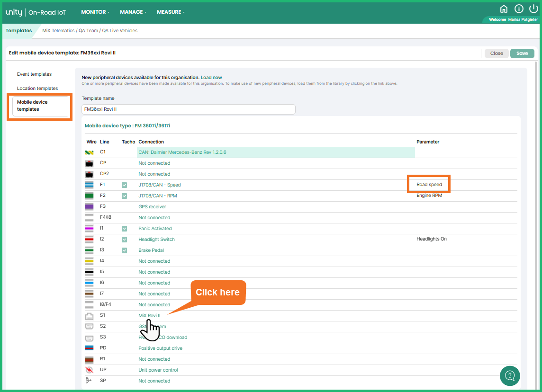The height and width of the screenshot is (392, 542).
Task: Click the I5 black wire icon
Action: 89,272
